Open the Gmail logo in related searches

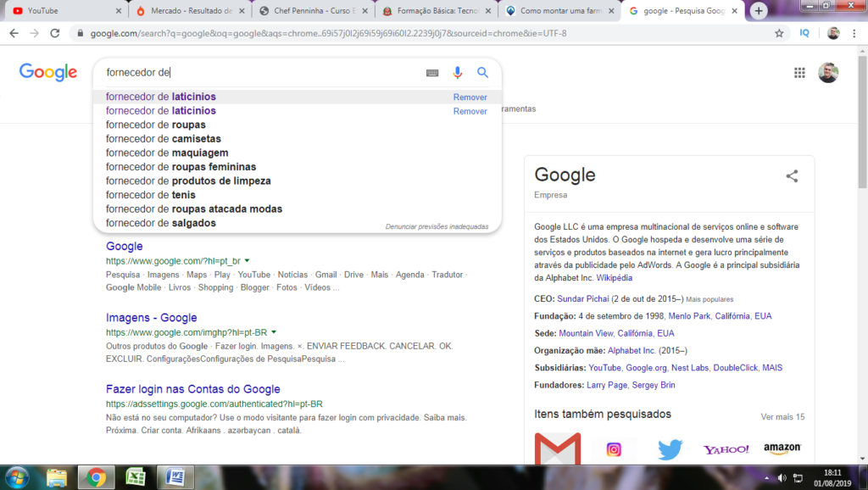pyautogui.click(x=558, y=448)
